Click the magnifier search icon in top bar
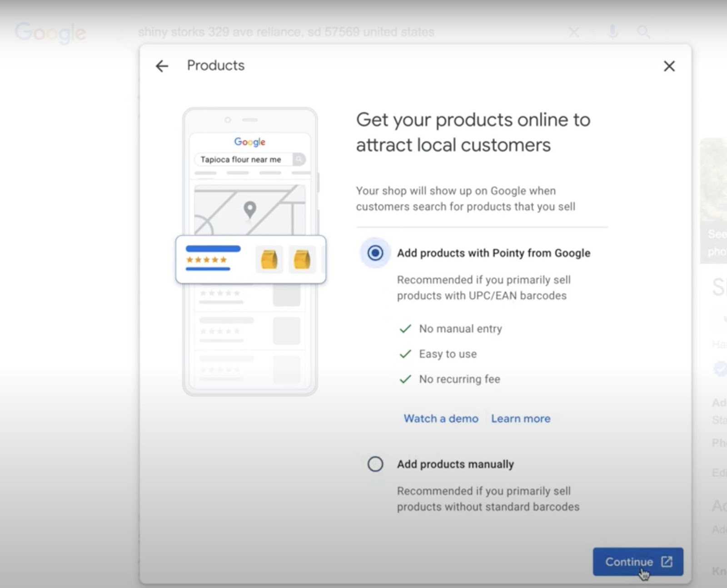This screenshot has height=588, width=727. tap(643, 32)
